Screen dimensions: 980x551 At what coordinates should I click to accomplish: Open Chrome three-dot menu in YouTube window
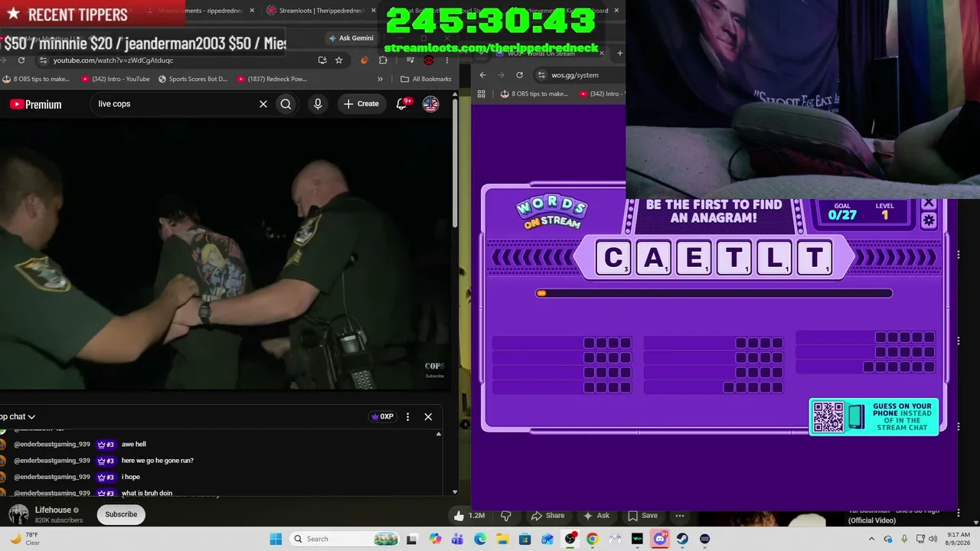447,60
